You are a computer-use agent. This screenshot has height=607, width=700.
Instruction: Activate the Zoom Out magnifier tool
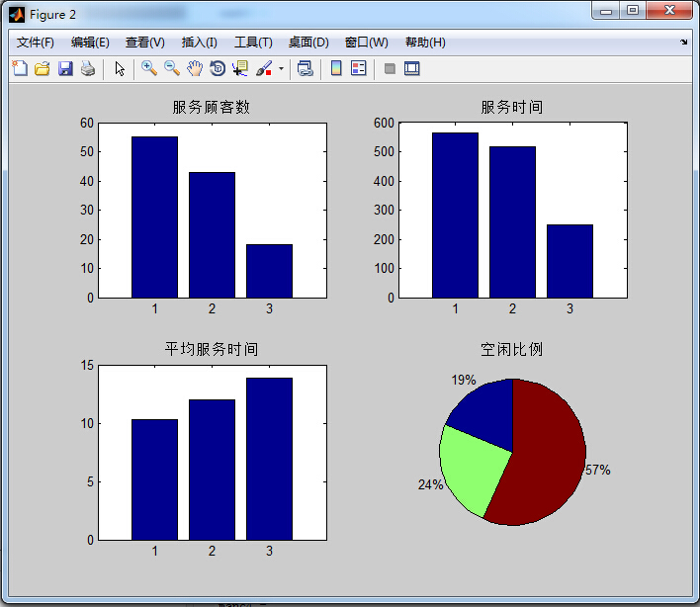tap(172, 69)
